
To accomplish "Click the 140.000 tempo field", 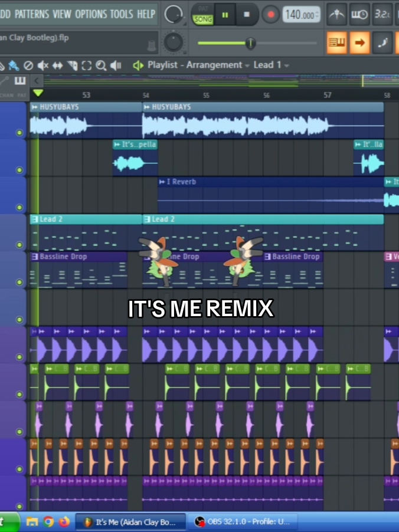I will click(x=301, y=15).
